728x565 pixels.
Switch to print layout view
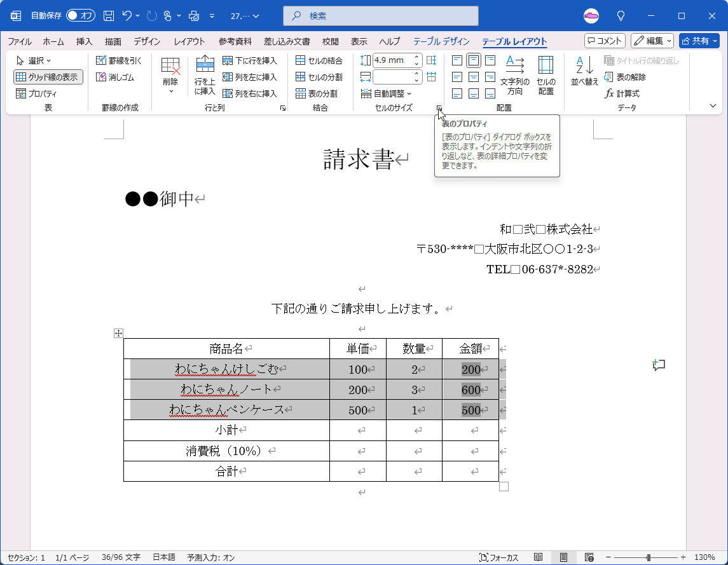pyautogui.click(x=563, y=557)
